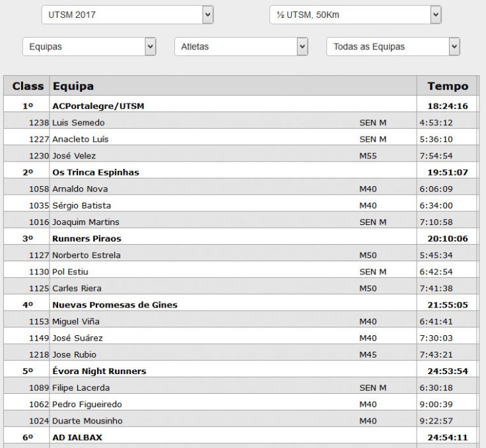Click the Equipa column header
The width and height of the screenshot is (486, 448).
pyautogui.click(x=73, y=86)
